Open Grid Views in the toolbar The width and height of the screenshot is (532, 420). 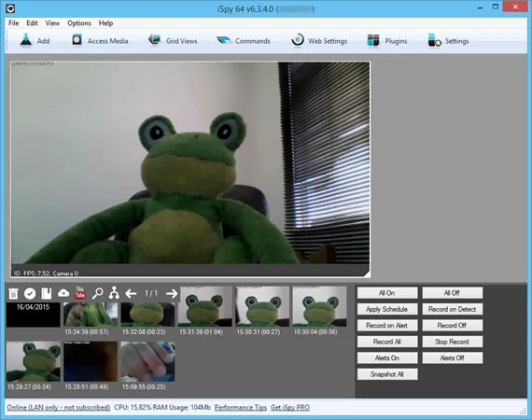(154, 40)
